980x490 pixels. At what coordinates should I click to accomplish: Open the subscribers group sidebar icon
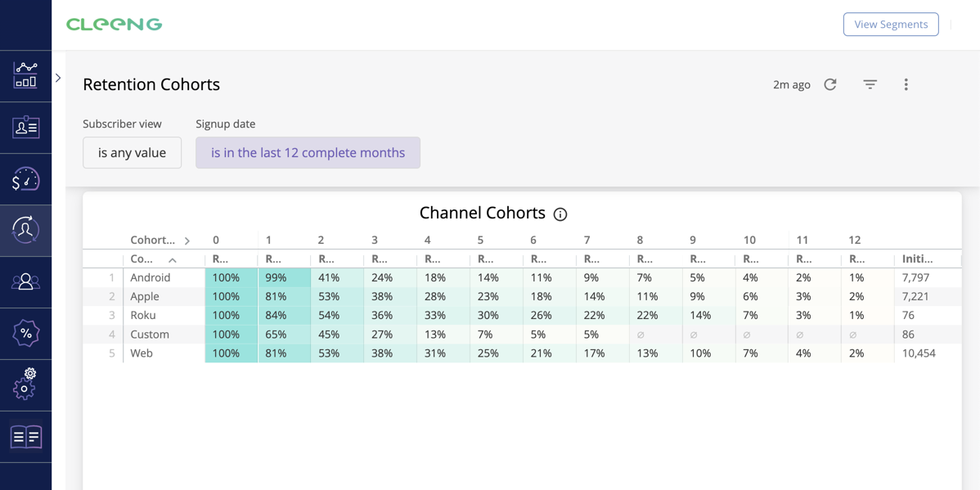click(x=25, y=282)
